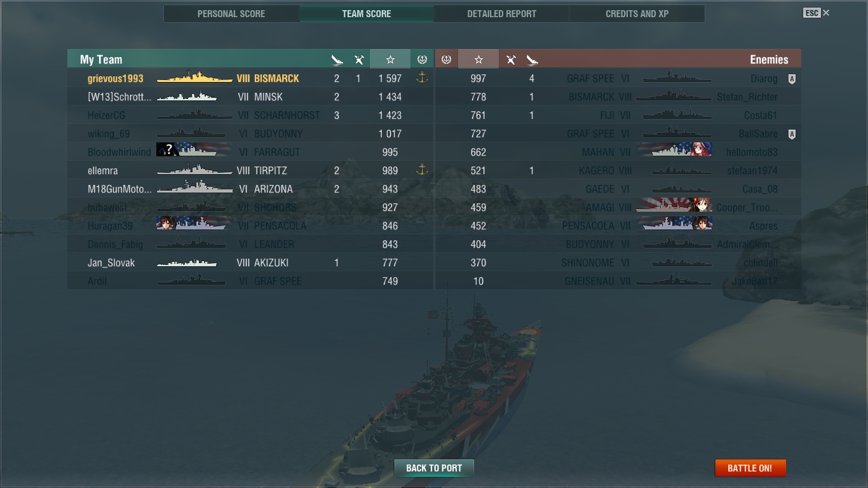Click My Team division anchor column icon
This screenshot has height=488, width=868.
pyautogui.click(x=422, y=59)
